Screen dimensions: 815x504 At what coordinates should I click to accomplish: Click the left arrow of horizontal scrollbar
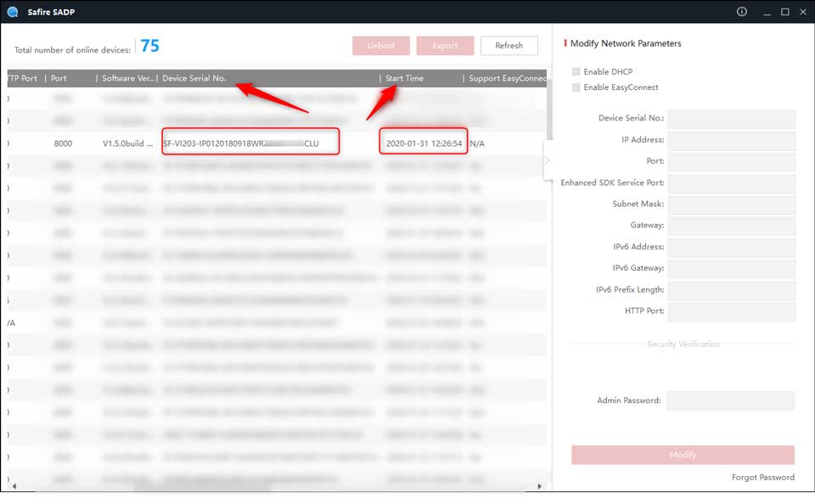(x=14, y=486)
